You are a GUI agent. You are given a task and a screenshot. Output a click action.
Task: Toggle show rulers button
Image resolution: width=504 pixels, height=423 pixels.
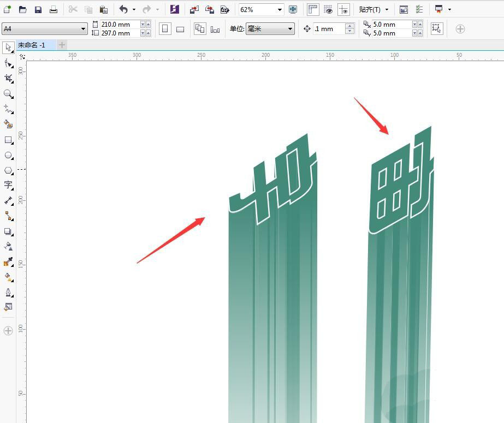(x=313, y=9)
